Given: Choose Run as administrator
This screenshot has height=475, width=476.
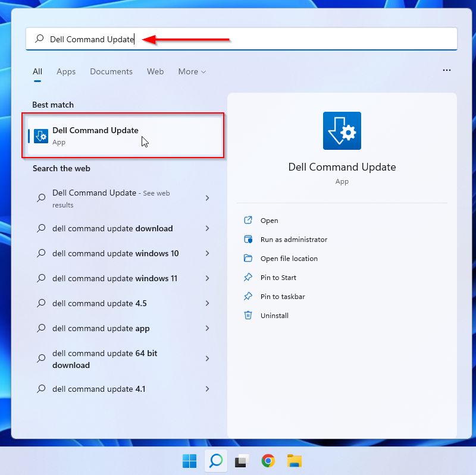Looking at the screenshot, I should pyautogui.click(x=293, y=240).
